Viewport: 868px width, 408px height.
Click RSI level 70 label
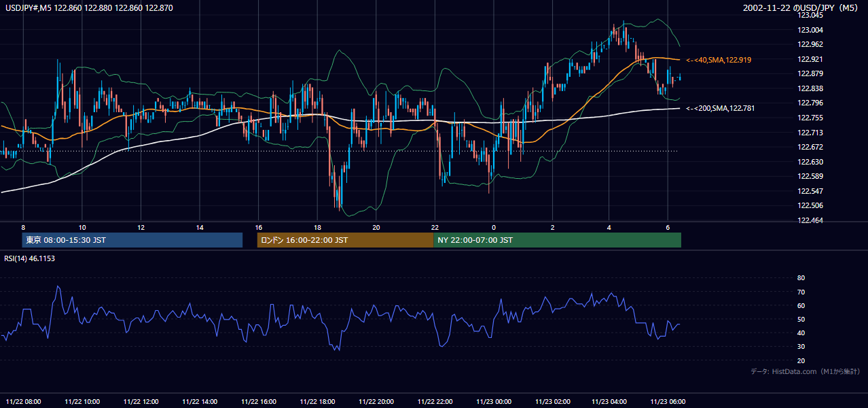[x=801, y=292]
